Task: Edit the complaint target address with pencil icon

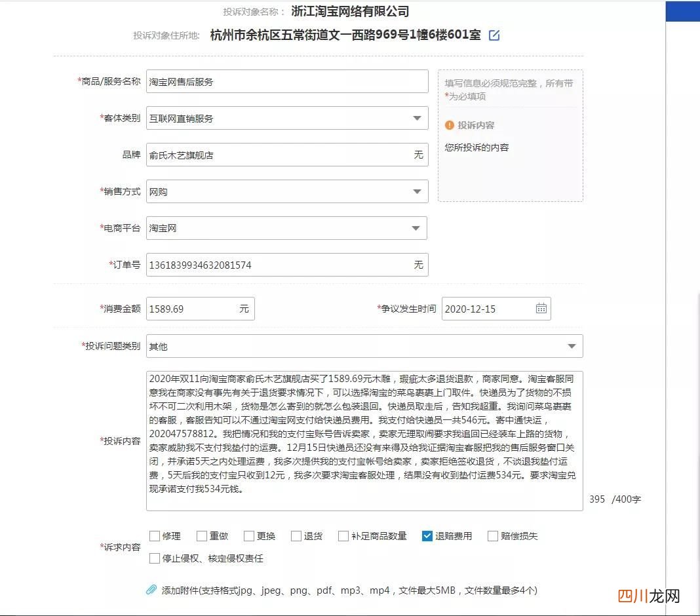Action: point(494,35)
